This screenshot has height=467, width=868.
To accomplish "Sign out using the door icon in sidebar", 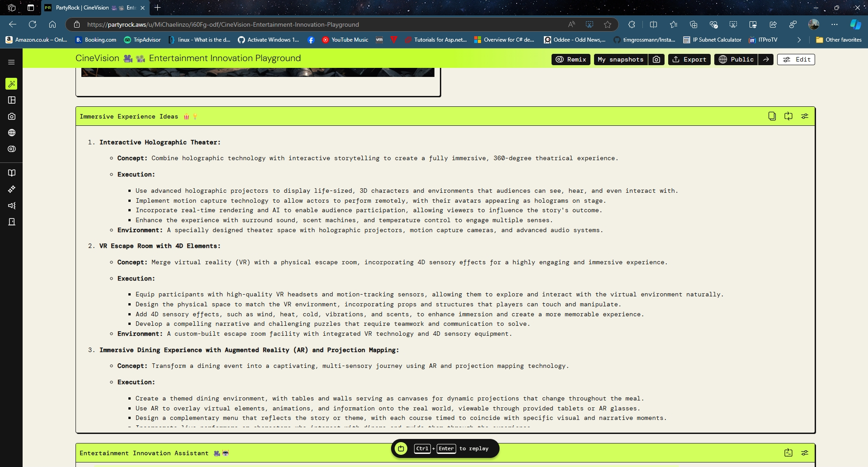I will coord(12,222).
